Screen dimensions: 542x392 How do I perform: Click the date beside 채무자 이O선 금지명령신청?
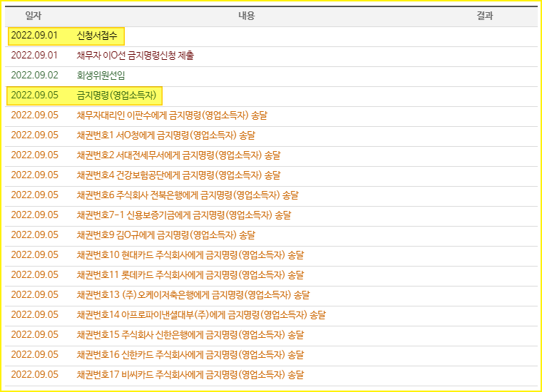pyautogui.click(x=34, y=56)
